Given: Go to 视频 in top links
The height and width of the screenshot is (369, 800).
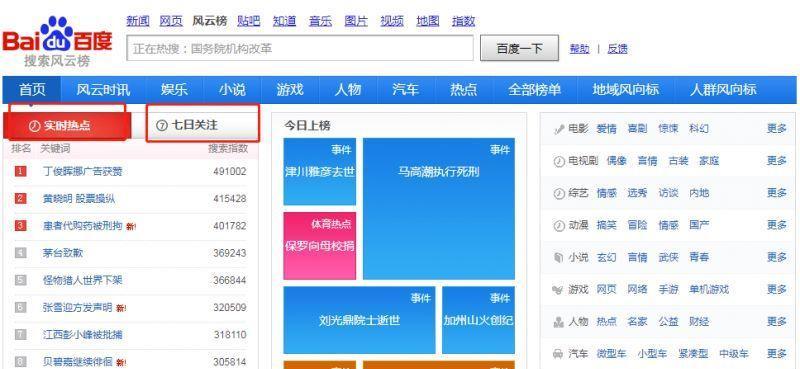Looking at the screenshot, I should point(392,21).
